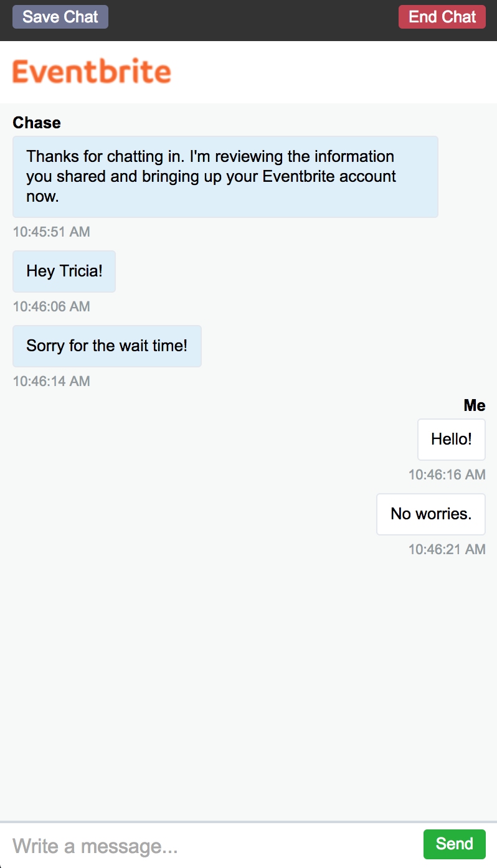This screenshot has height=868, width=497.
Task: Click the dark top toolbar between the buttons
Action: tap(253, 17)
